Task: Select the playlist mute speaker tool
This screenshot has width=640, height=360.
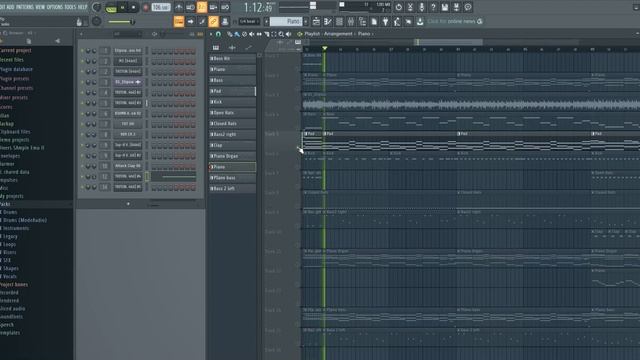Action: [251, 34]
